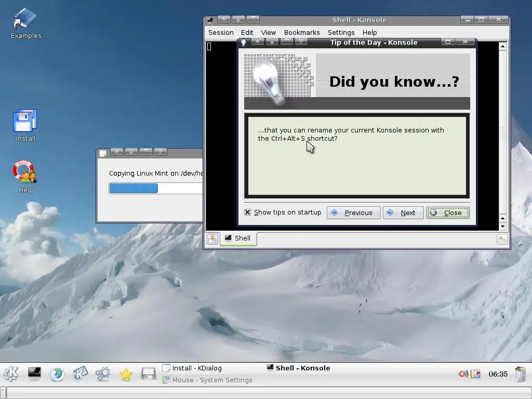The width and height of the screenshot is (532, 399).
Task: Uncheck Show tips on startup
Action: [x=248, y=212]
